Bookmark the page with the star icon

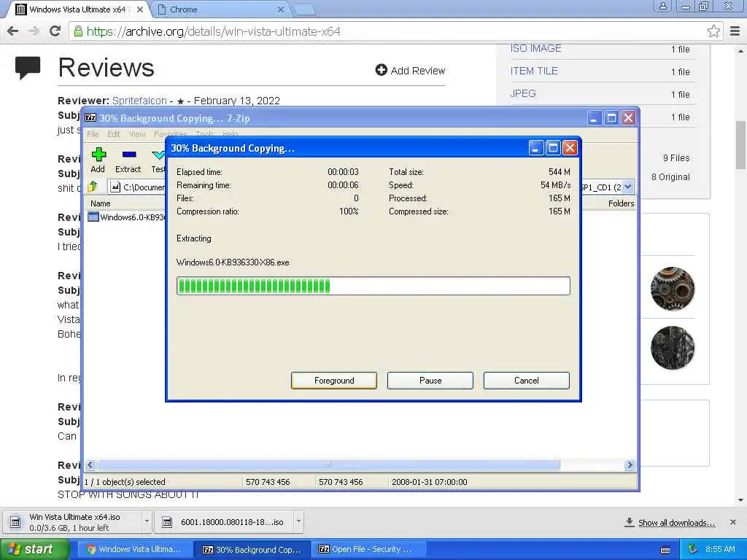click(713, 31)
